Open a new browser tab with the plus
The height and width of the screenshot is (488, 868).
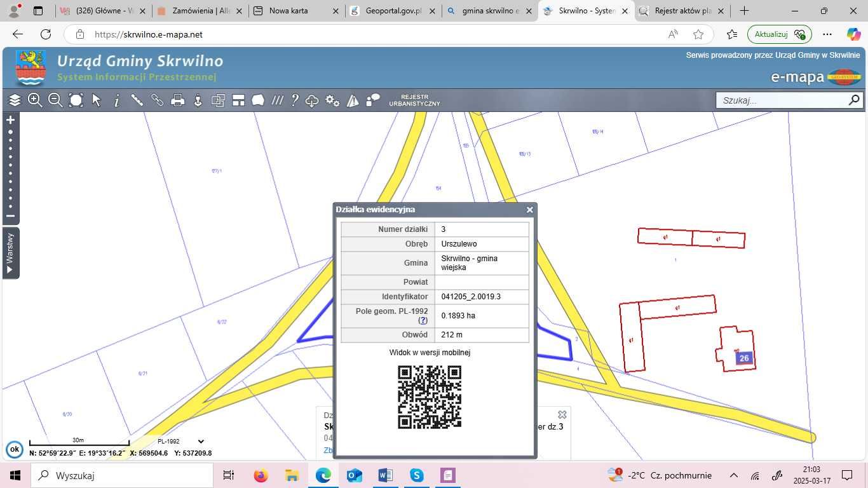(744, 11)
